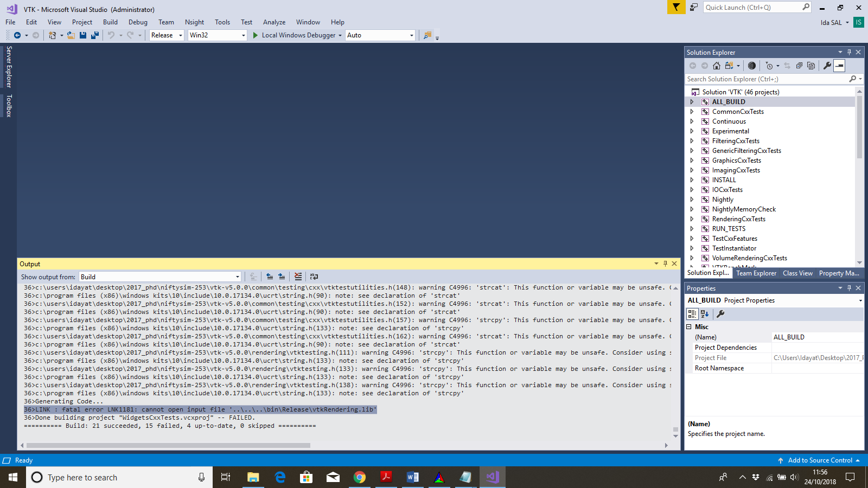The image size is (868, 488).
Task: Open Microsoft Word from the taskbar
Action: (412, 477)
